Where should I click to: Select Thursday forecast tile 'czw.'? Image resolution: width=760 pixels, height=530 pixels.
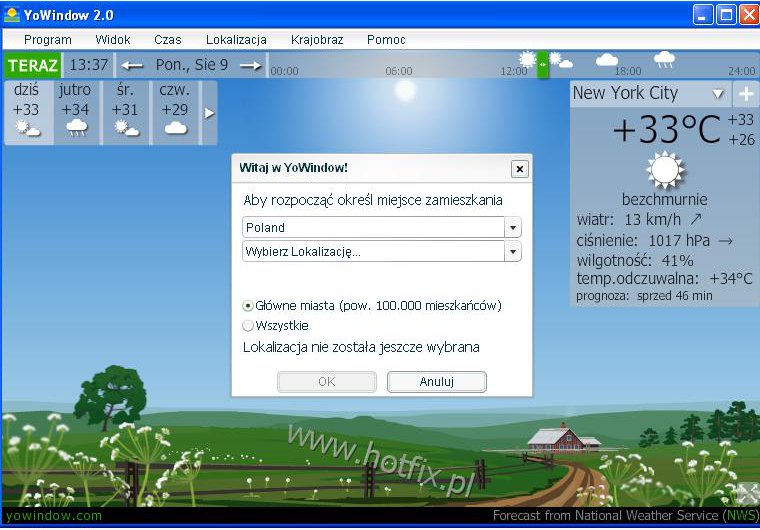[x=175, y=112]
